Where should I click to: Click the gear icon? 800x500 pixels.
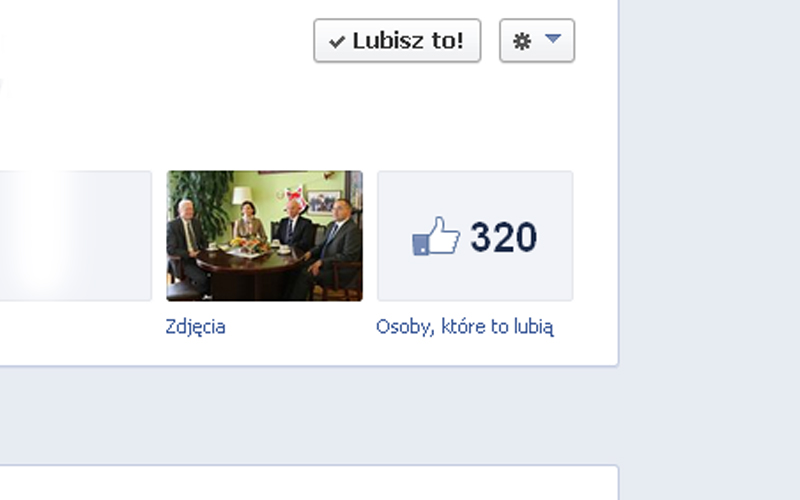[x=521, y=41]
